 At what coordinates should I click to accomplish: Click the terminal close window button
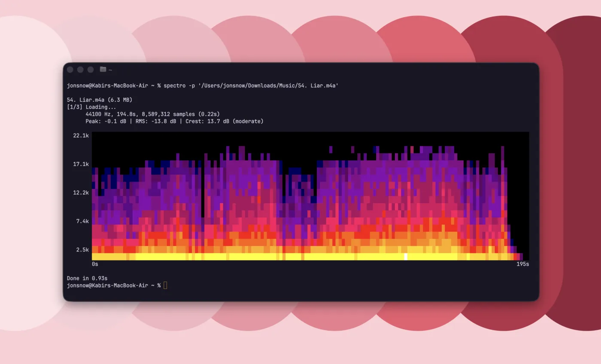[70, 70]
